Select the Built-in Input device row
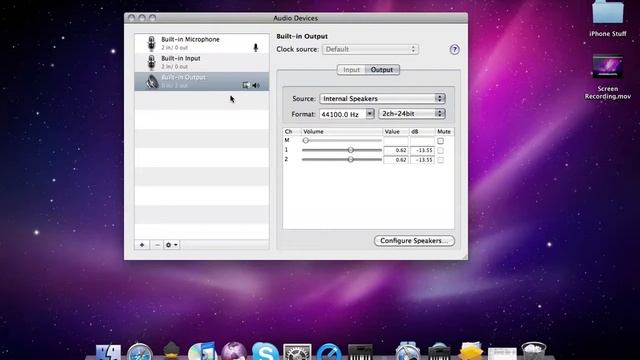Screen dimensions: 640x360 click(x=202, y=62)
